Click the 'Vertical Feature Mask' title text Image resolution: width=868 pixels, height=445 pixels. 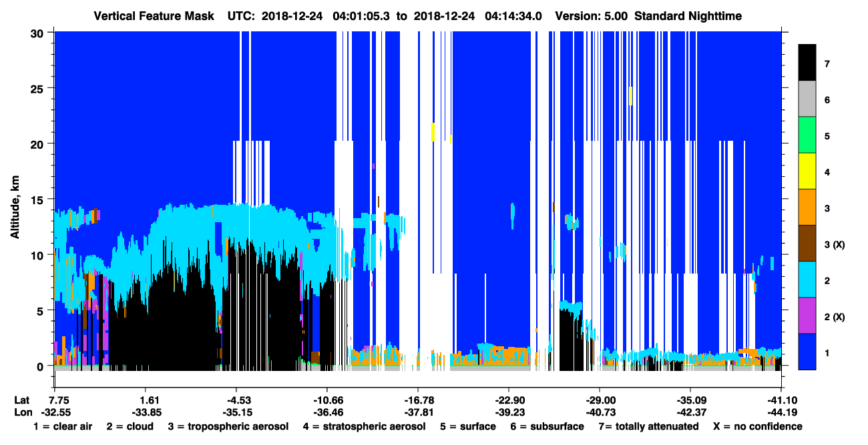(154, 16)
